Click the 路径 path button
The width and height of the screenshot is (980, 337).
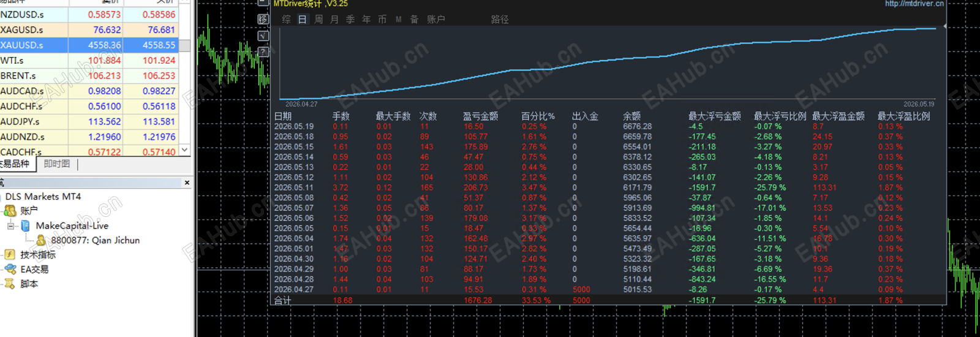500,20
